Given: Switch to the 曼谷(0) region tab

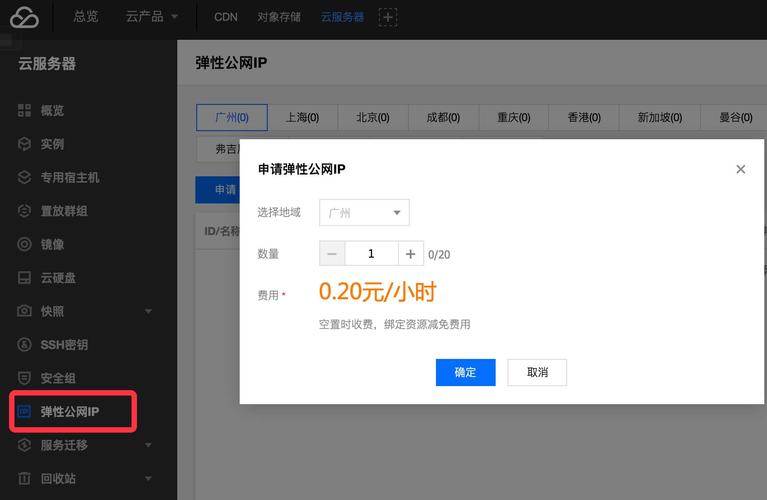Looking at the screenshot, I should click(x=735, y=117).
